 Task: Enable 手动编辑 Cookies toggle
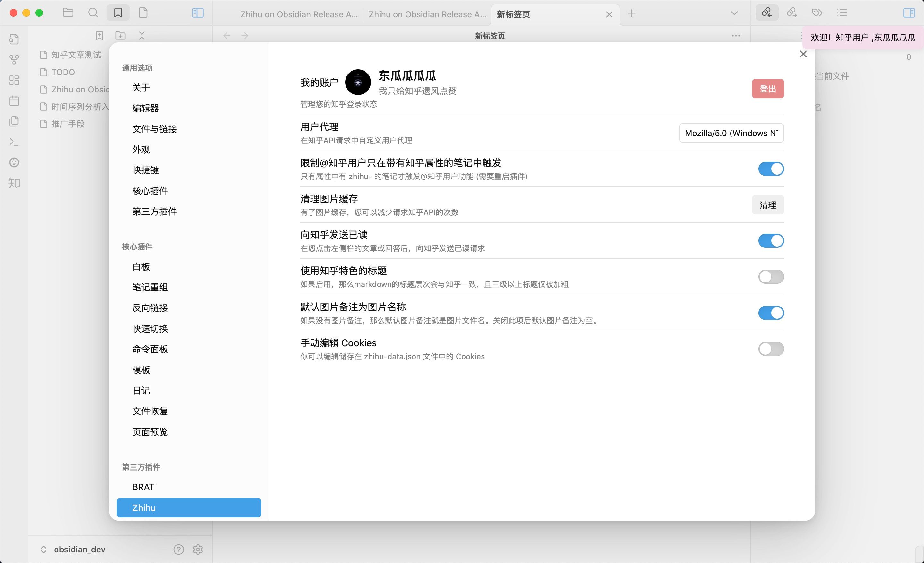click(771, 349)
